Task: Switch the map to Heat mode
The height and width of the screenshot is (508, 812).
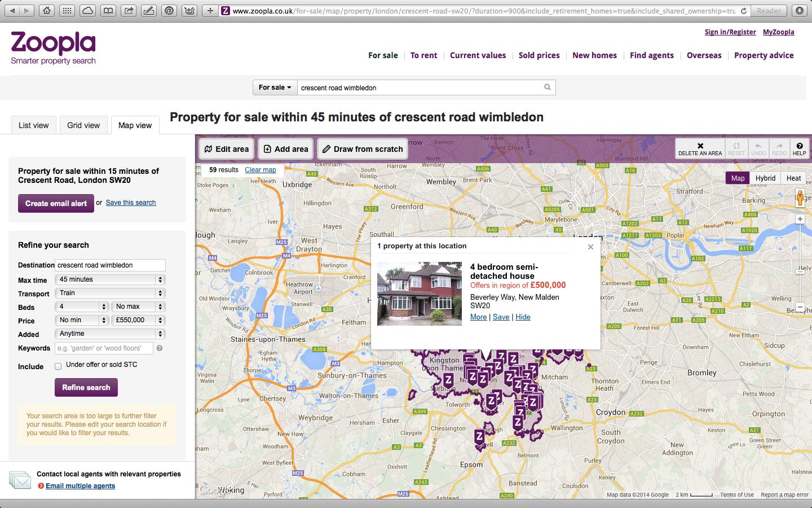Action: (x=793, y=178)
